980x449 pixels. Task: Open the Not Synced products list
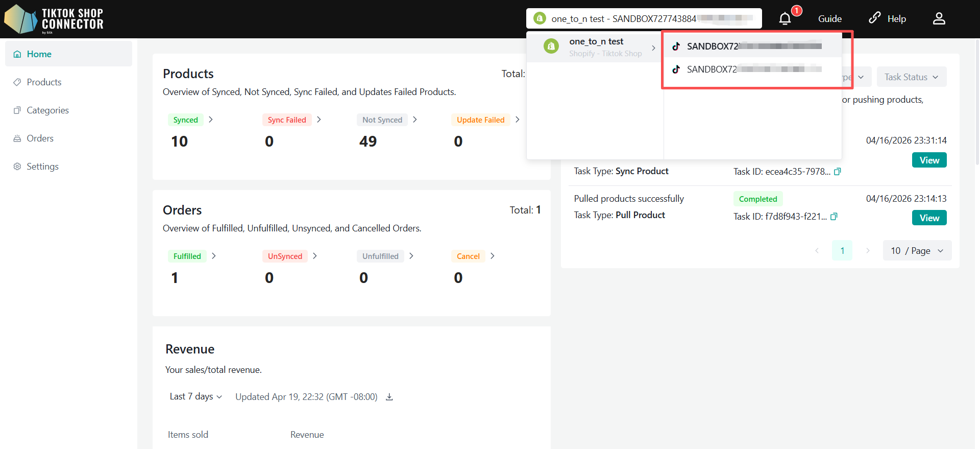(387, 120)
